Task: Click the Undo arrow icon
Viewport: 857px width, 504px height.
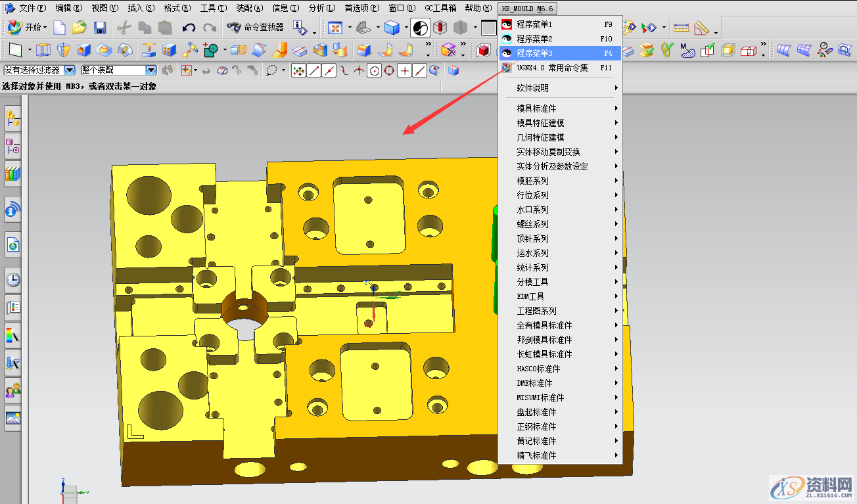Action: pos(189,28)
